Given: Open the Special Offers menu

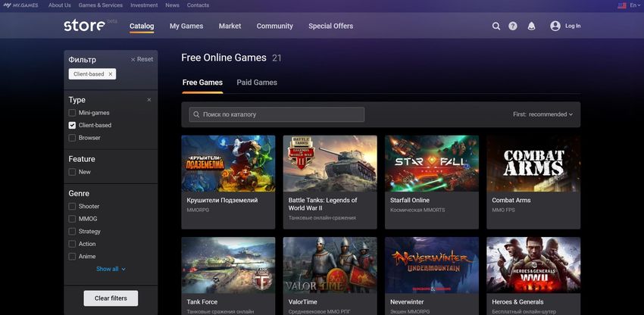Looking at the screenshot, I should tap(330, 26).
